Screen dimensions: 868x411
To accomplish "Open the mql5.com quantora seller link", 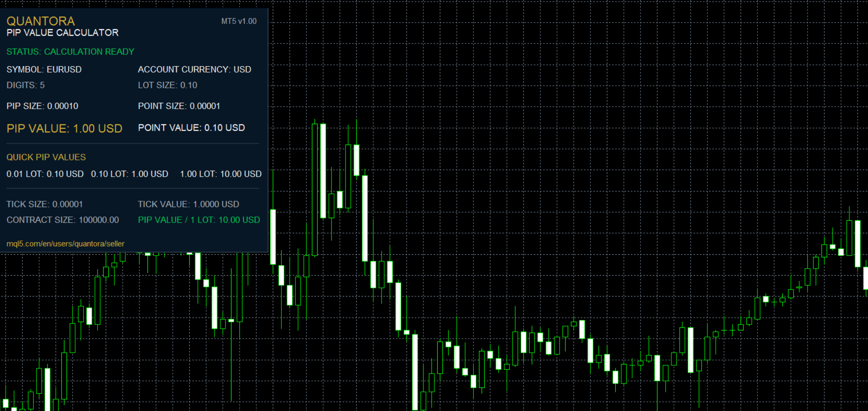I will coord(65,244).
